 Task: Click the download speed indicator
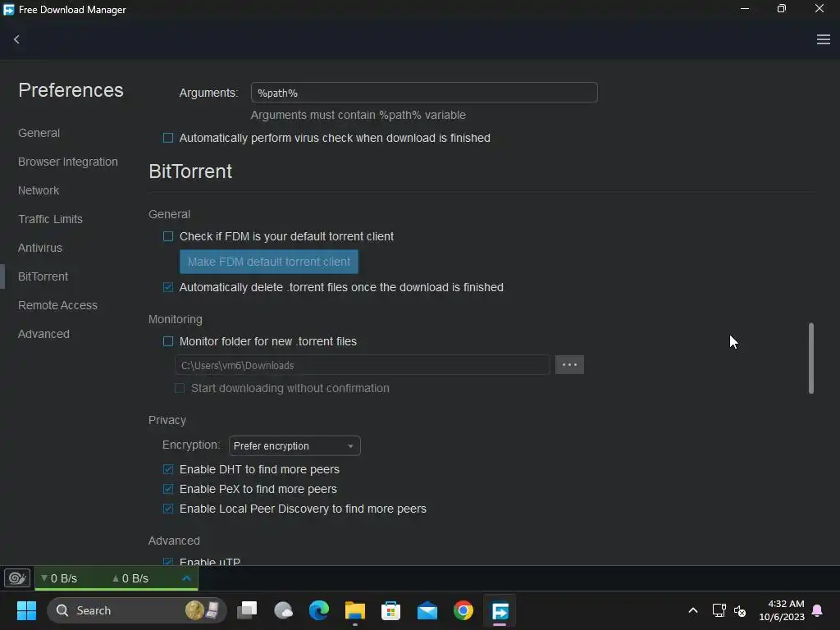tap(59, 578)
